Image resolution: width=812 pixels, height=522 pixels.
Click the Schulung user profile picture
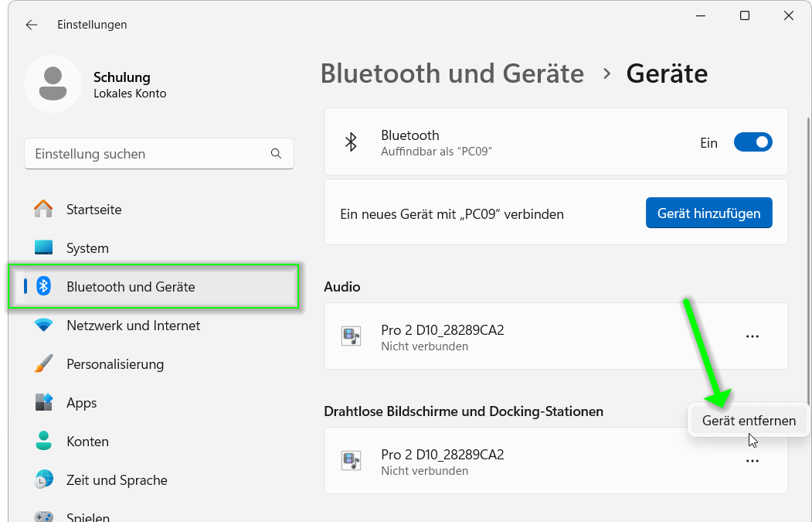53,84
